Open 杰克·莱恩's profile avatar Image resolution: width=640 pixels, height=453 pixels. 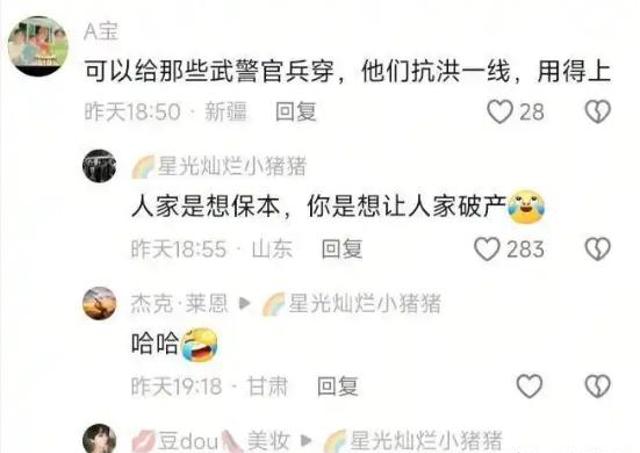click(x=99, y=303)
